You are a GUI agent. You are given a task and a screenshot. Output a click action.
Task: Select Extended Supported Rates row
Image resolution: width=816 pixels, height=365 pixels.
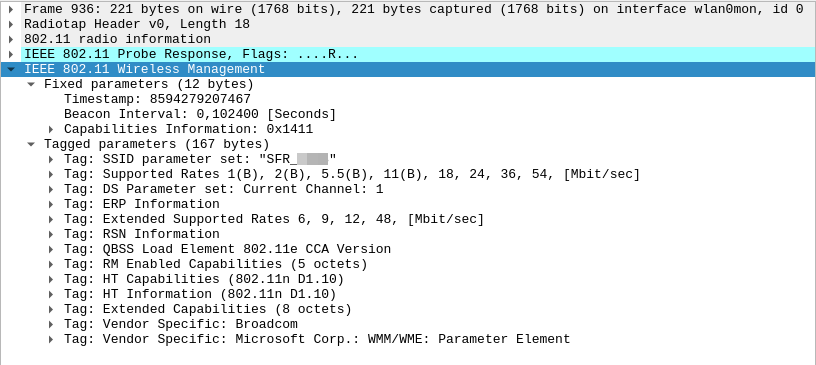pos(408,219)
